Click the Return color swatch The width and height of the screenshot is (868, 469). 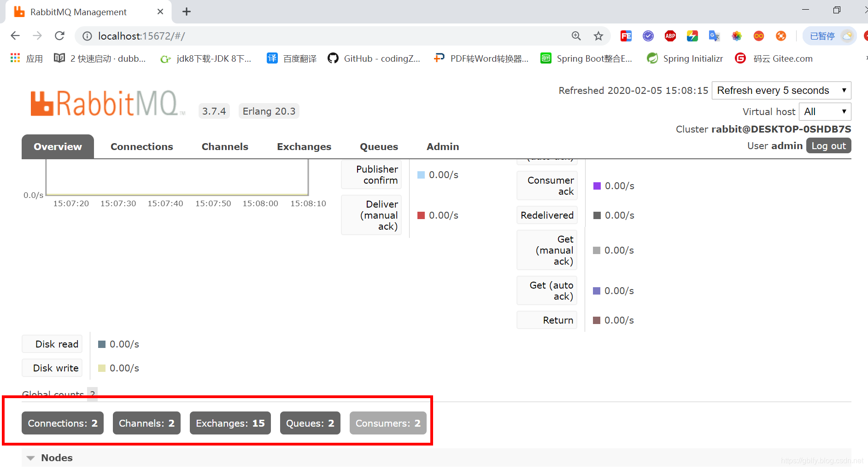[597, 320]
